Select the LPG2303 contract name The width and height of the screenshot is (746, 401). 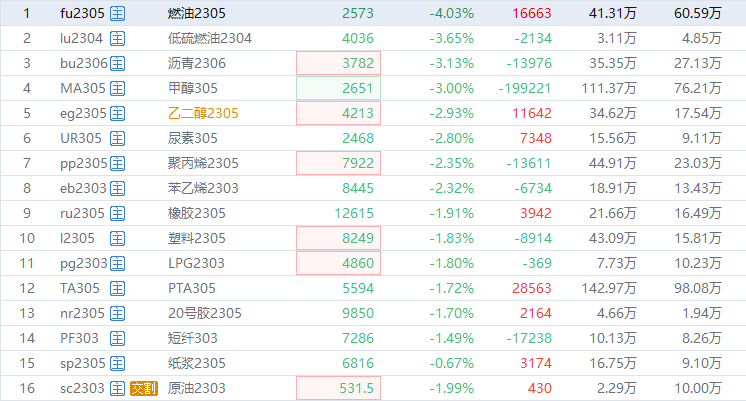(x=196, y=263)
